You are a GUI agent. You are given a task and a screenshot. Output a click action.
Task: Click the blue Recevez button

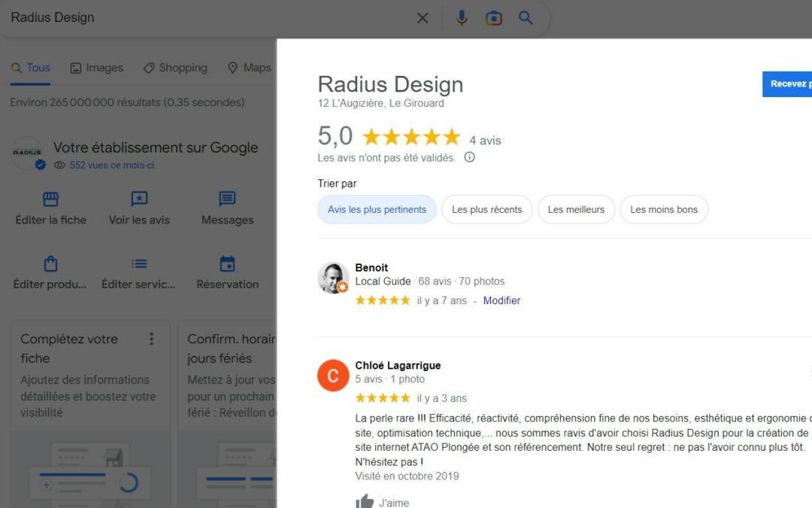tap(787, 84)
